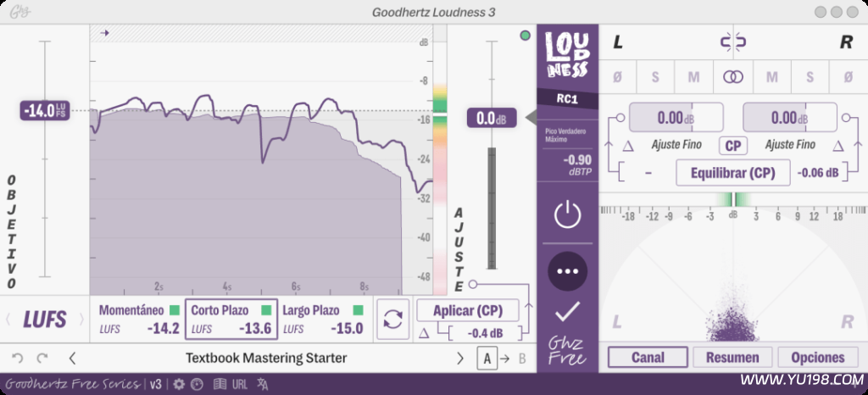Screen dimensions: 868x395
Task: Toggle the Largo Plazo green checkbox
Action: (x=359, y=310)
